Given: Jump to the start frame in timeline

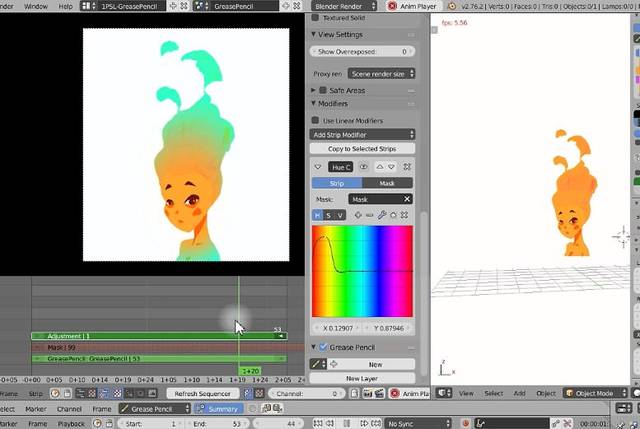Looking at the screenshot, I should point(318,424).
